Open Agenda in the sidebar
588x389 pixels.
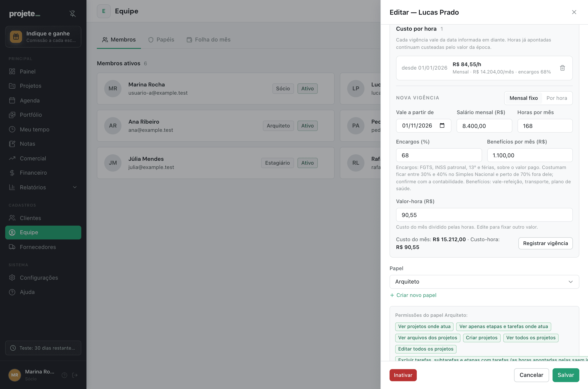[43, 100]
